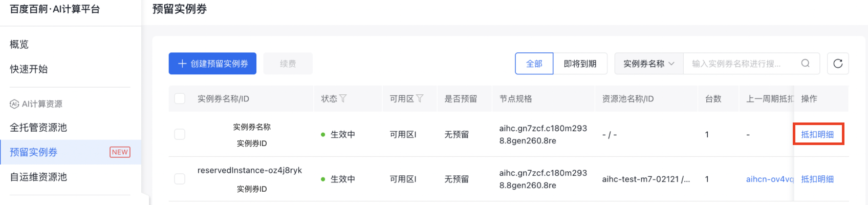The width and height of the screenshot is (868, 205).
Task: Open 自运维资源池 in the sidebar
Action: tap(38, 177)
